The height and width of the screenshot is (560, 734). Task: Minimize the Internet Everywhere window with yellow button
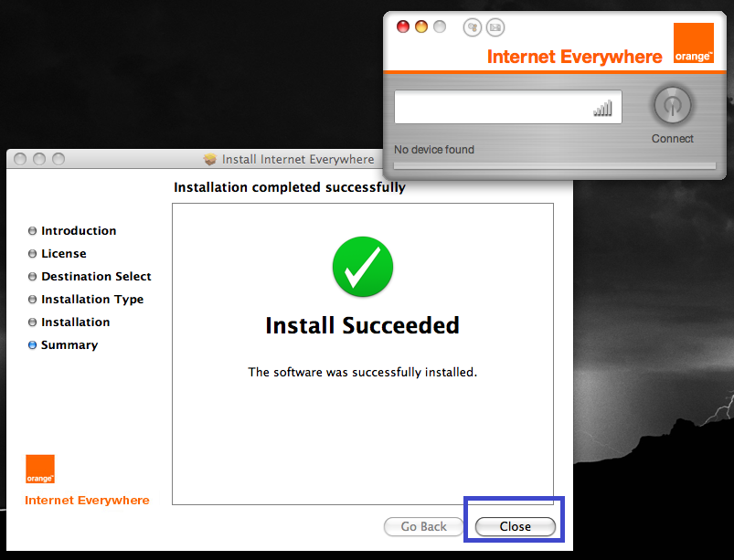point(421,26)
